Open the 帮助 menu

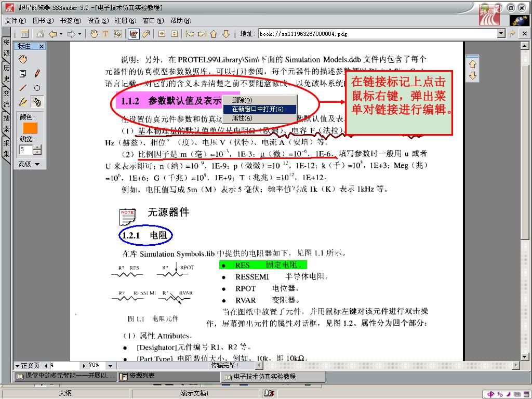click(180, 21)
